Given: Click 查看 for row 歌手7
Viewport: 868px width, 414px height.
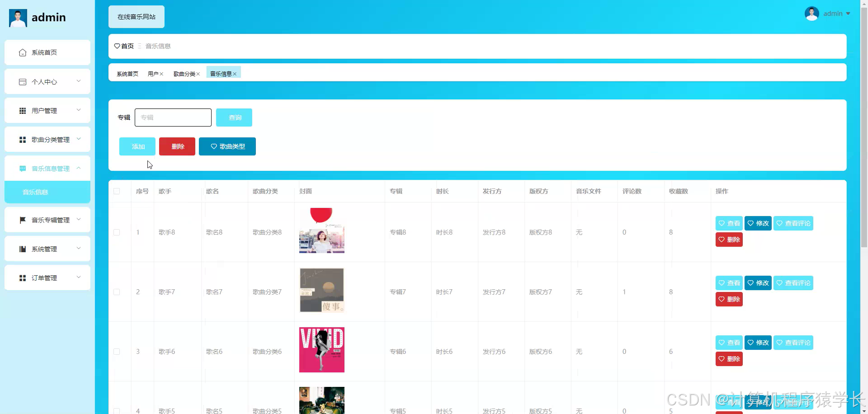Looking at the screenshot, I should [x=729, y=283].
